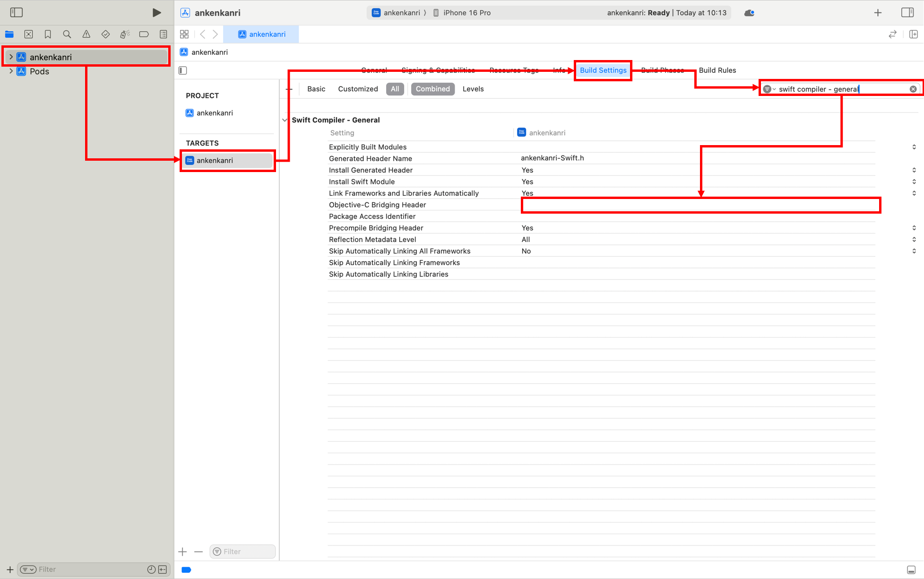Toggle the navigator sidebar

point(17,12)
